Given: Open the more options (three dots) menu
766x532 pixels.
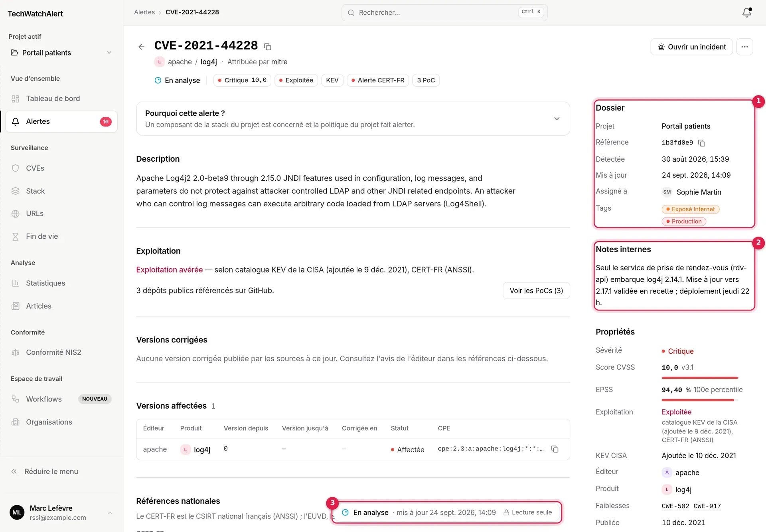Looking at the screenshot, I should tap(744, 47).
